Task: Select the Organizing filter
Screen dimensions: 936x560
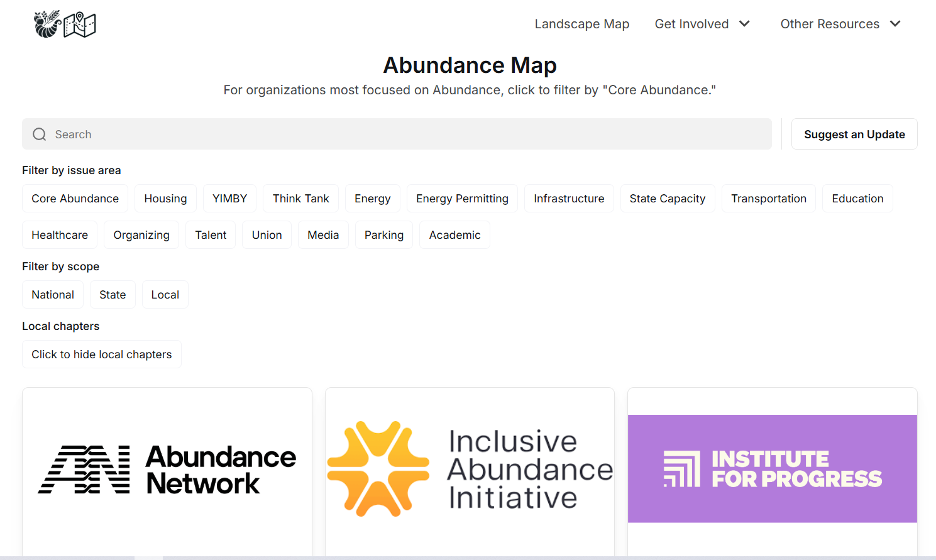Action: tap(141, 235)
